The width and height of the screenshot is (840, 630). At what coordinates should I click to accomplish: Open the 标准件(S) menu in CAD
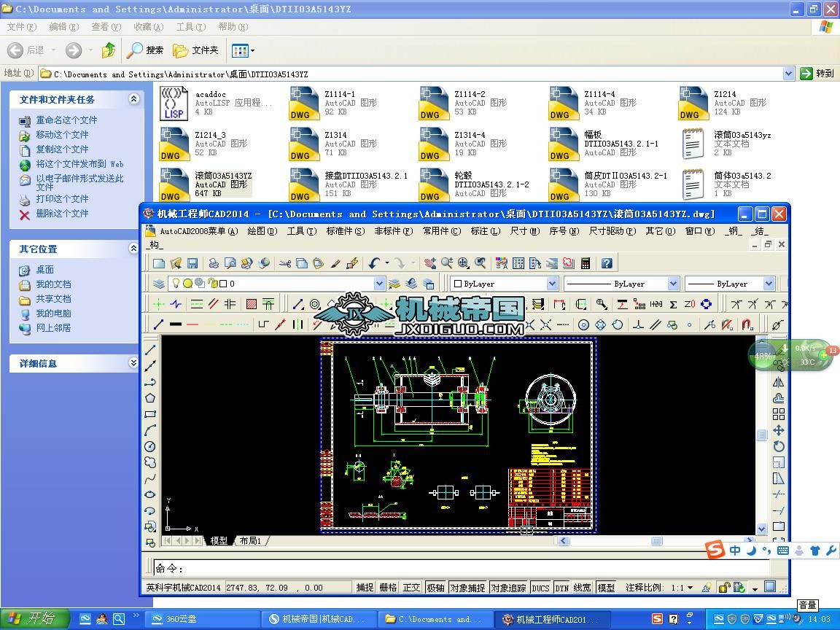pos(346,231)
